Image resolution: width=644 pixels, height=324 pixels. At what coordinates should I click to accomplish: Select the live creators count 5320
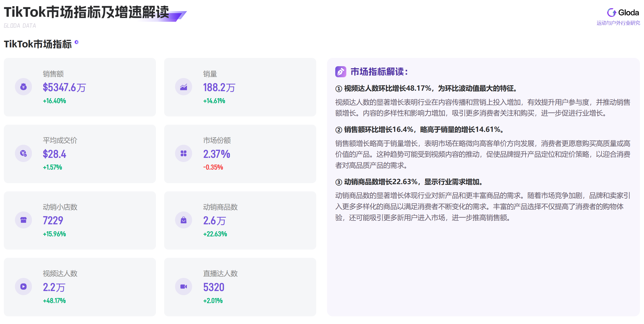214,287
